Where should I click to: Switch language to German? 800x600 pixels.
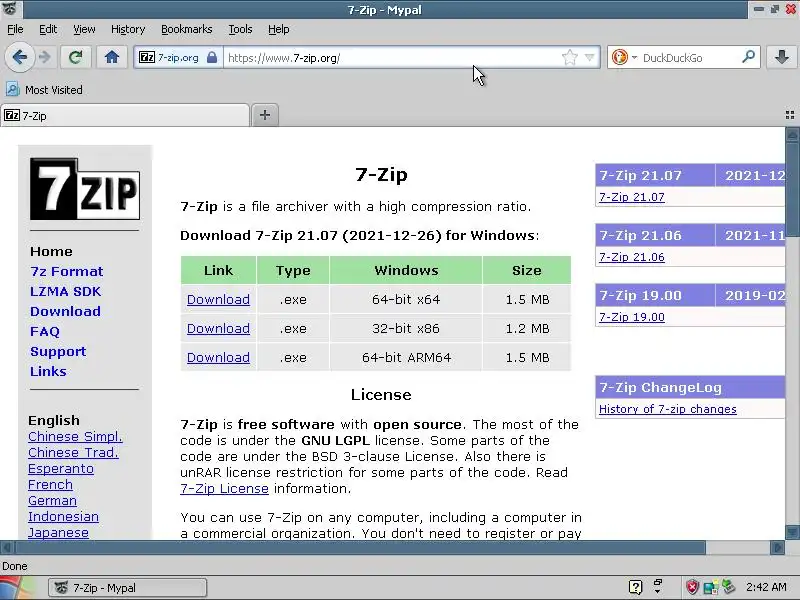(x=53, y=501)
